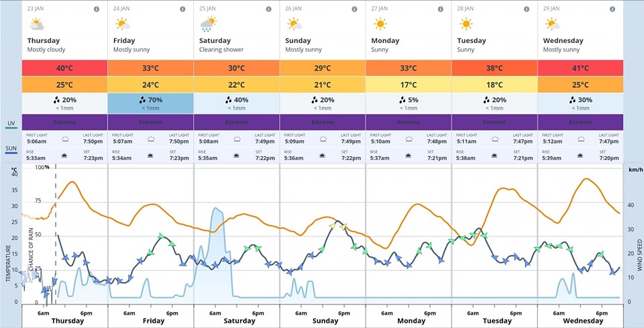
Task: Click Saturday's sunrise icon
Action: (x=237, y=156)
